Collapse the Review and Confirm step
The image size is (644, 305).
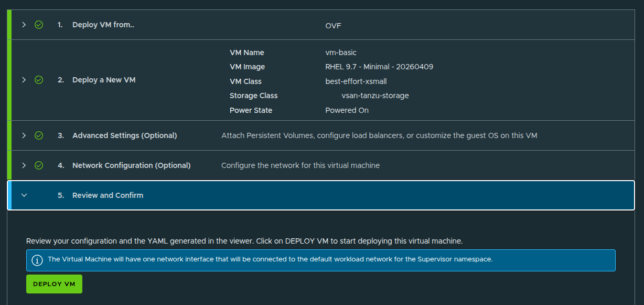pos(24,194)
